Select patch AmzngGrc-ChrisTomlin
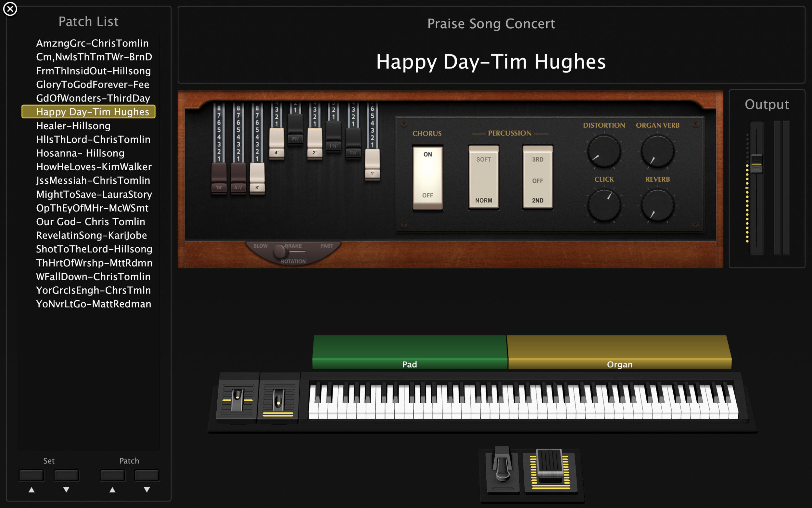 tap(92, 43)
